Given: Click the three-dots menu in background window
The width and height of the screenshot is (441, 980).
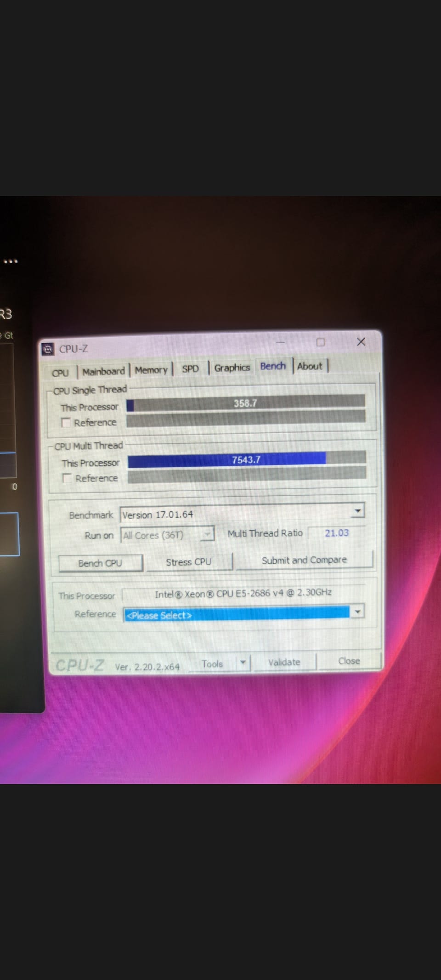Looking at the screenshot, I should (x=11, y=261).
